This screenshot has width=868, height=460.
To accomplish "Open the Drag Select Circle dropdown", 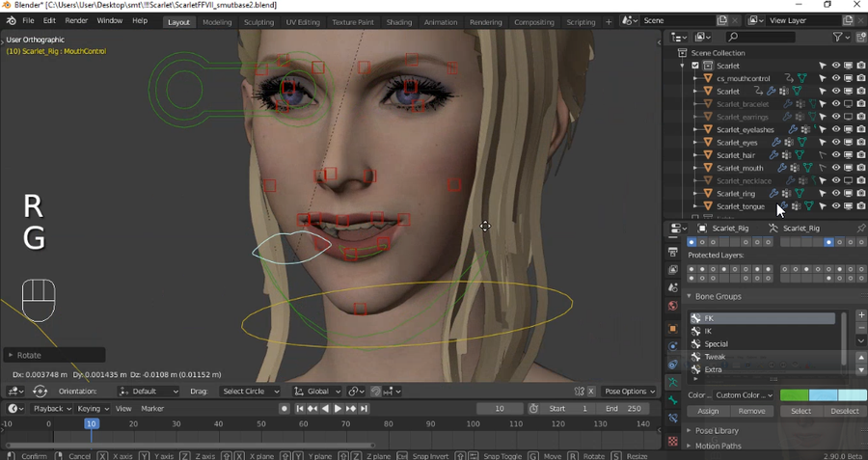I will click(249, 392).
